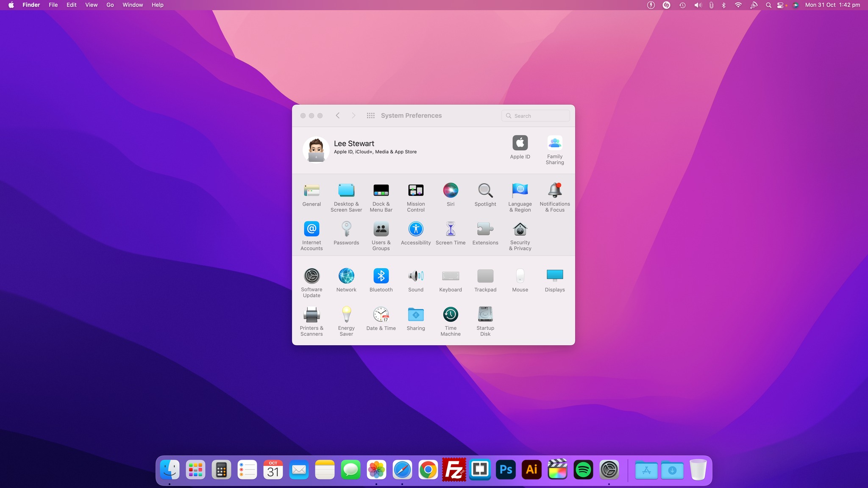This screenshot has width=868, height=488.
Task: Open the Finder menu
Action: [x=31, y=5]
